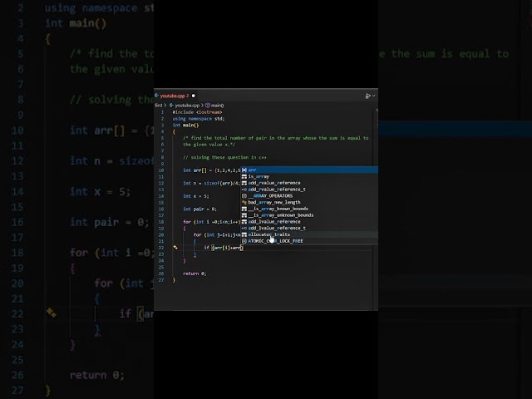Click 'int pair = 0;' on line 16
This screenshot has width=532, height=399.
(x=199, y=209)
